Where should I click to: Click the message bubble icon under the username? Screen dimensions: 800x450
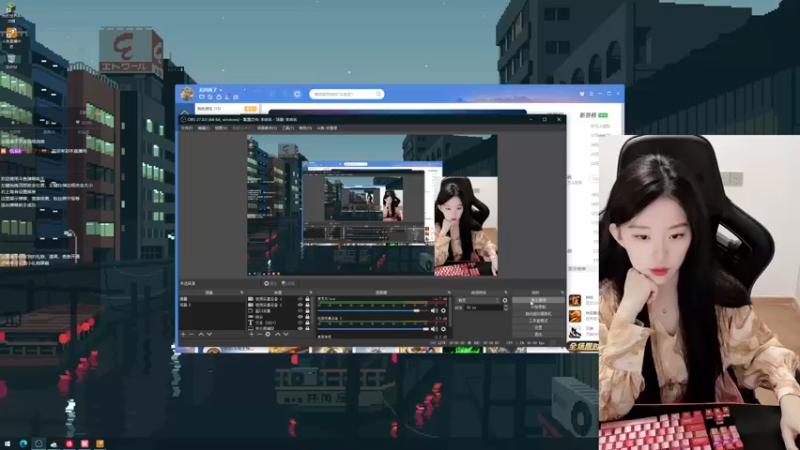coord(202,97)
